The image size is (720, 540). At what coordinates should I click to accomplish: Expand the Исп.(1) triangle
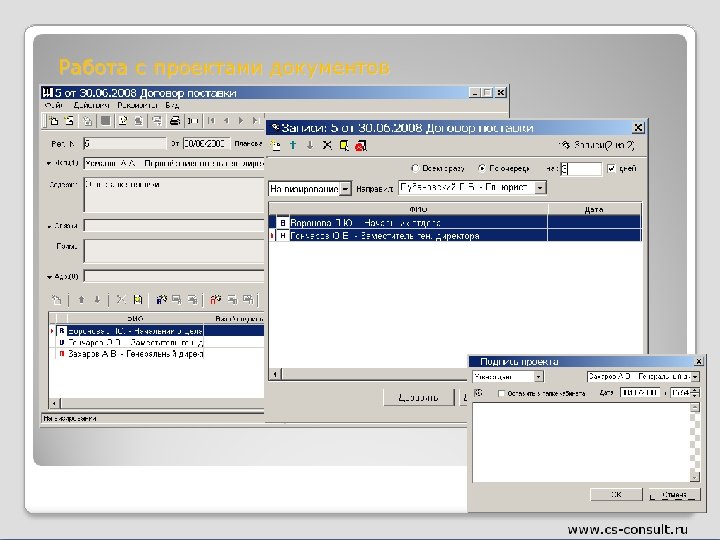(49, 163)
